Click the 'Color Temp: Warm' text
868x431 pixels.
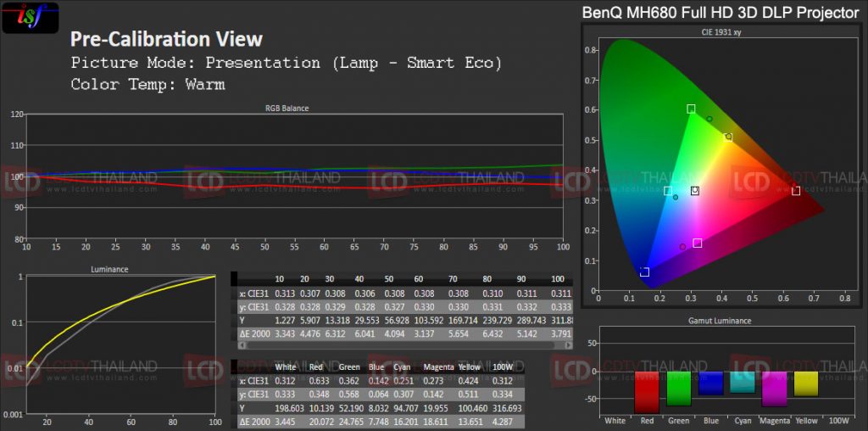tap(147, 84)
